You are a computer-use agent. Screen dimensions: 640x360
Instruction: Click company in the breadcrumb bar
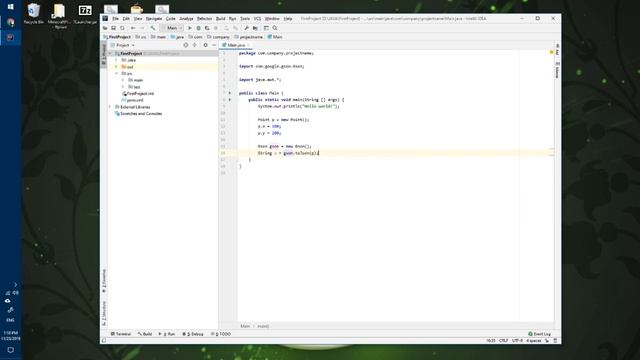click(x=218, y=37)
